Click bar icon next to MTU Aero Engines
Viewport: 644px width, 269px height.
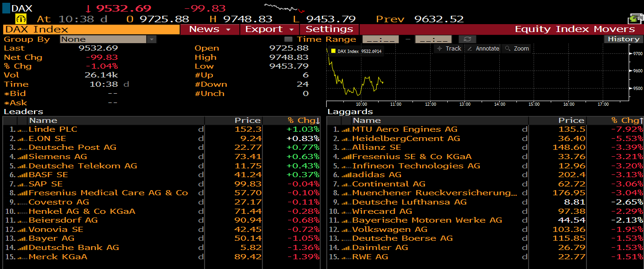coord(346,129)
